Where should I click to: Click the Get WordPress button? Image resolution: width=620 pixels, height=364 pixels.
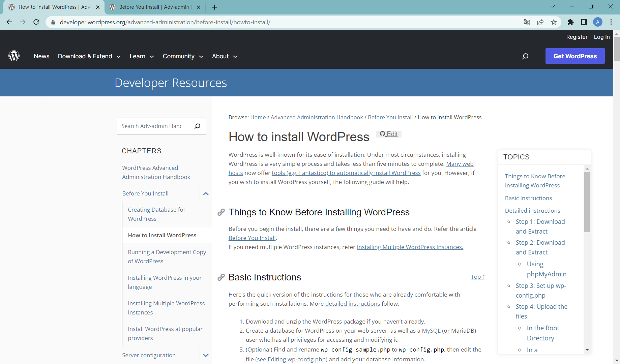coord(575,56)
